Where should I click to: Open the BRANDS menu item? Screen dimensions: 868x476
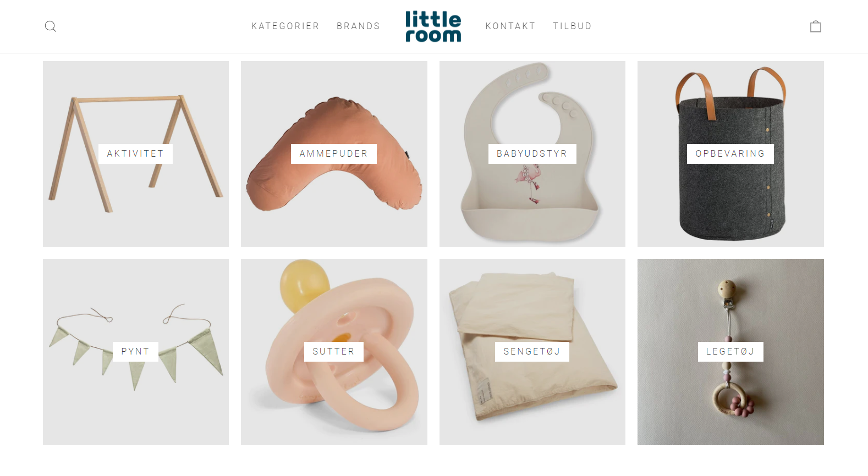tap(359, 26)
